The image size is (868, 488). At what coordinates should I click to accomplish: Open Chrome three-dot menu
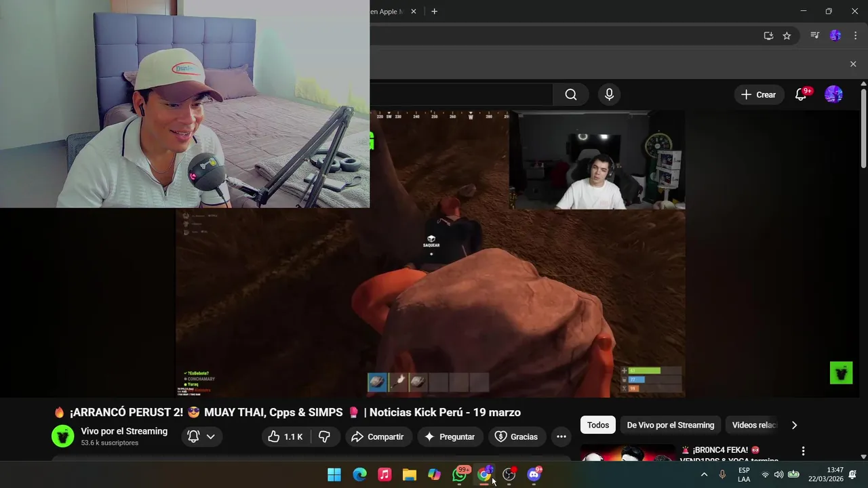tap(854, 36)
